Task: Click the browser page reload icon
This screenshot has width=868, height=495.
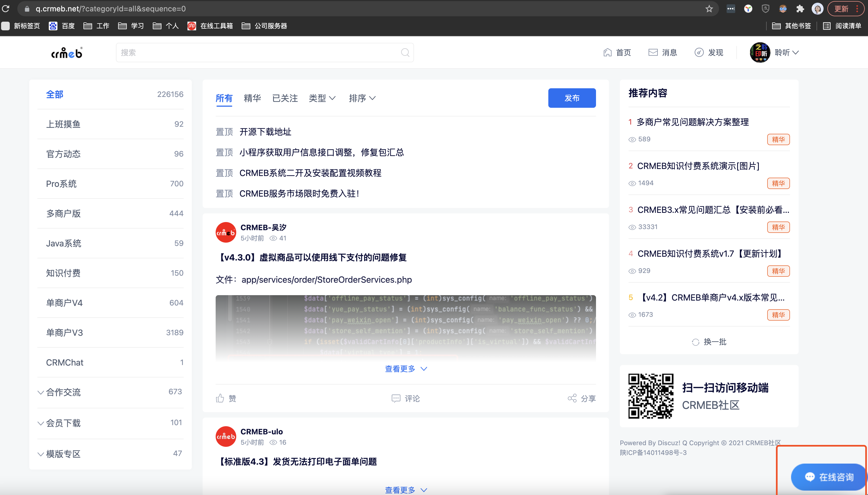Action: pyautogui.click(x=5, y=8)
